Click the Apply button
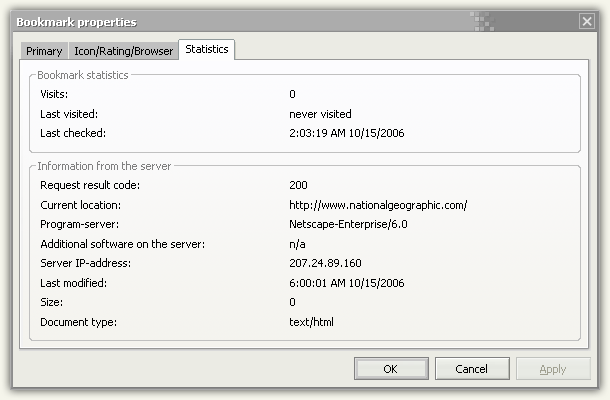 tap(553, 368)
